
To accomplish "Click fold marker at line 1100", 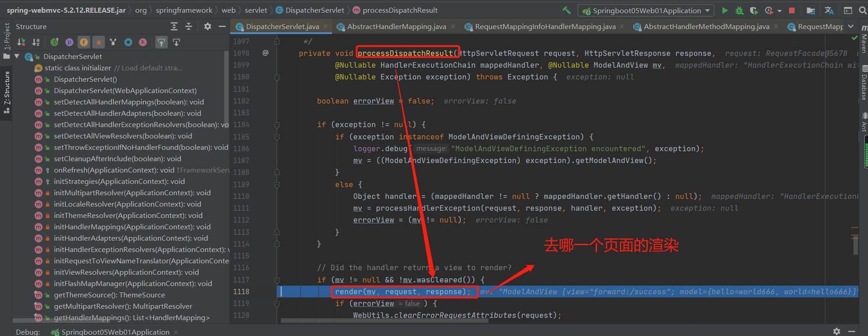I will tap(277, 77).
